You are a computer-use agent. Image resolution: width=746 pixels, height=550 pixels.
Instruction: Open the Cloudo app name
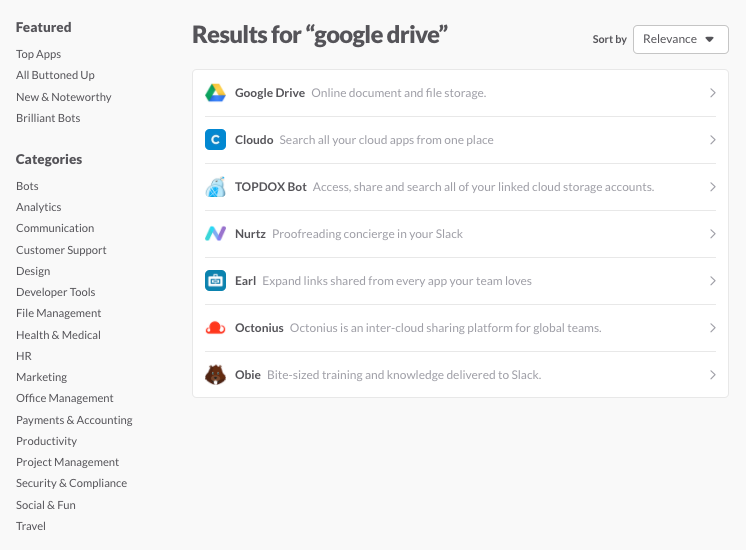click(x=254, y=140)
